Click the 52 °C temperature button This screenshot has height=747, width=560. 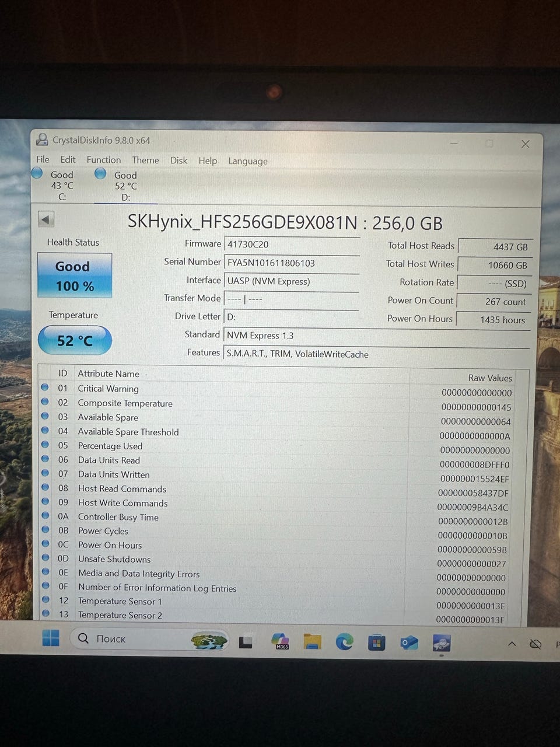click(x=75, y=340)
